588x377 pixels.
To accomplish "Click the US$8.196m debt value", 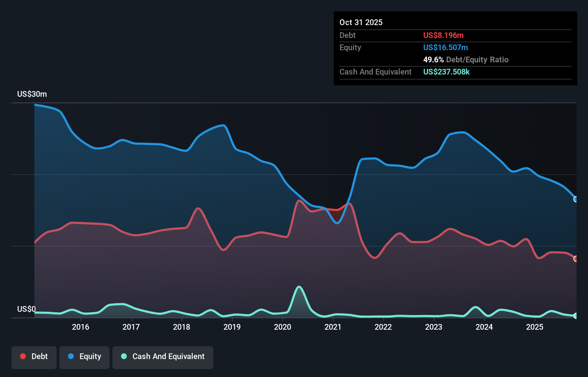I will (443, 35).
